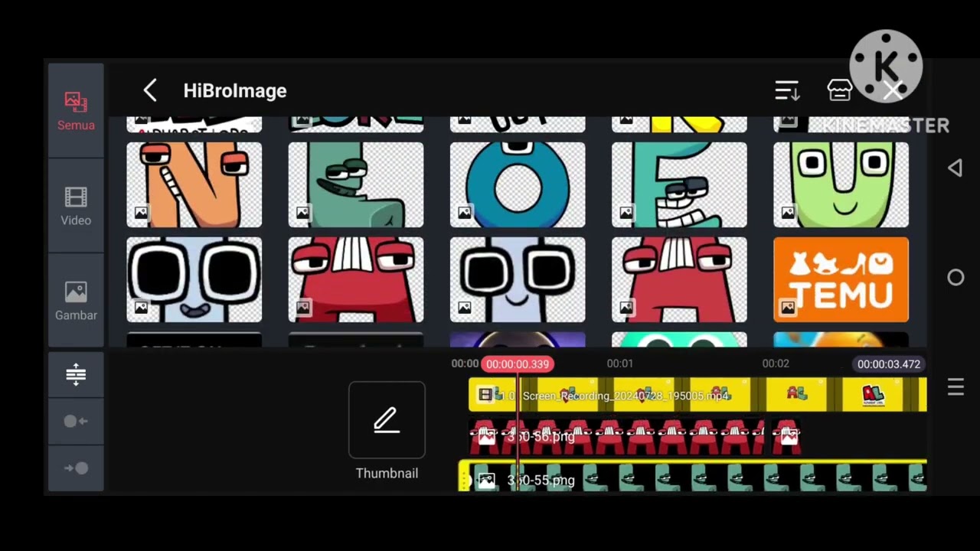Switch to the Video media tab
This screenshot has width=980, height=551.
tap(76, 207)
